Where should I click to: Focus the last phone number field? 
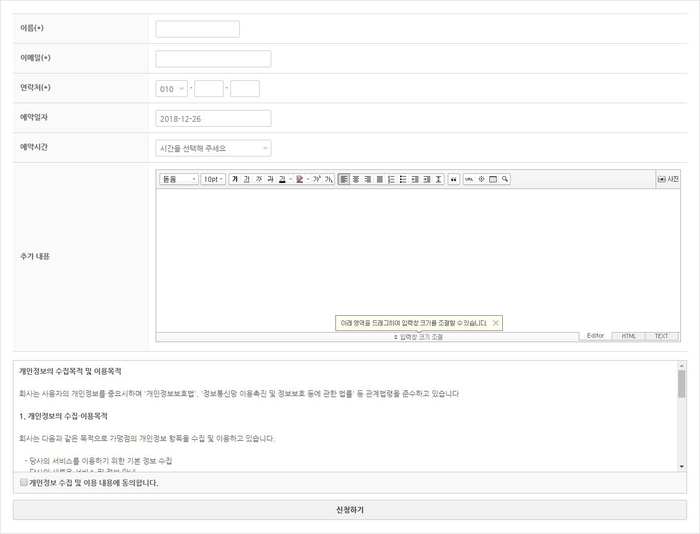[245, 89]
